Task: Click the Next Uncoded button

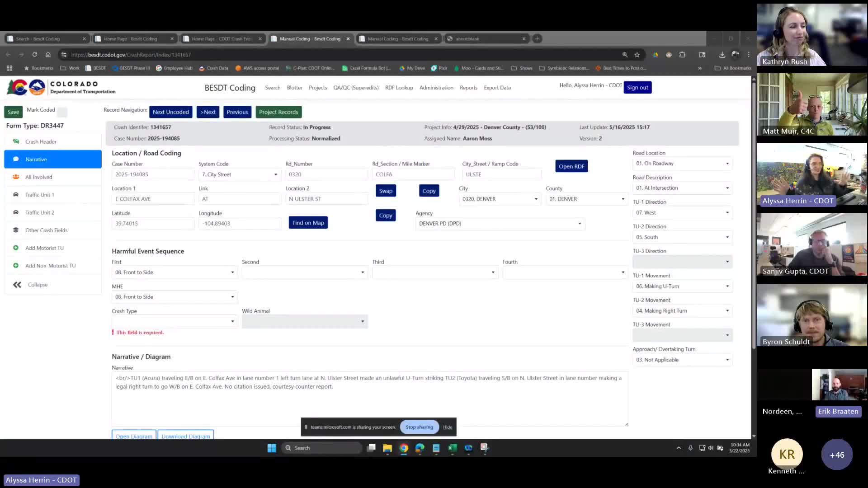Action: (x=170, y=112)
